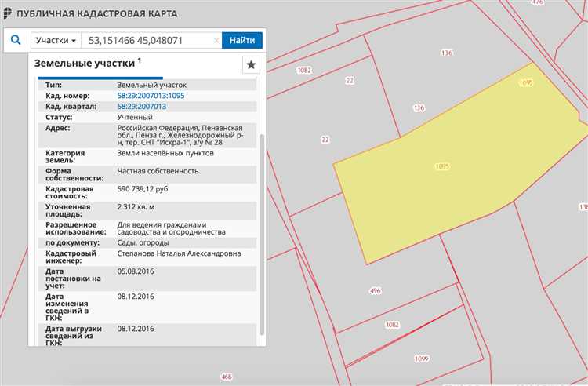
Task: Click parcel label 1082 near the bottom
Action: click(x=392, y=325)
